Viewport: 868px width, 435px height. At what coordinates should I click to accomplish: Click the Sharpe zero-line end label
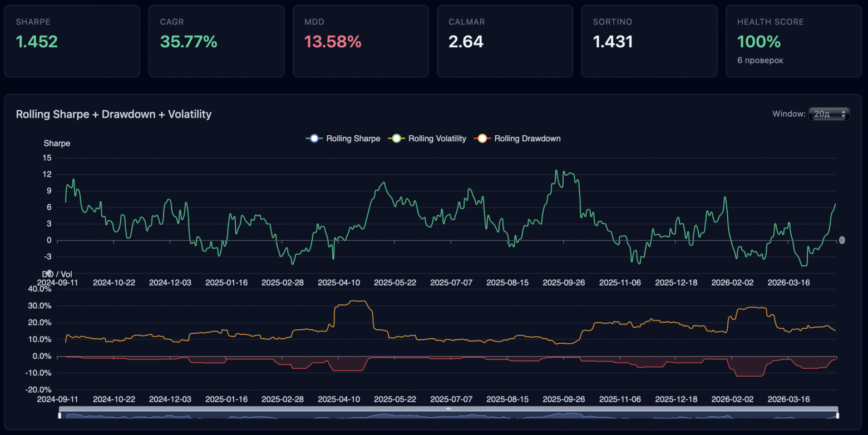pos(842,240)
